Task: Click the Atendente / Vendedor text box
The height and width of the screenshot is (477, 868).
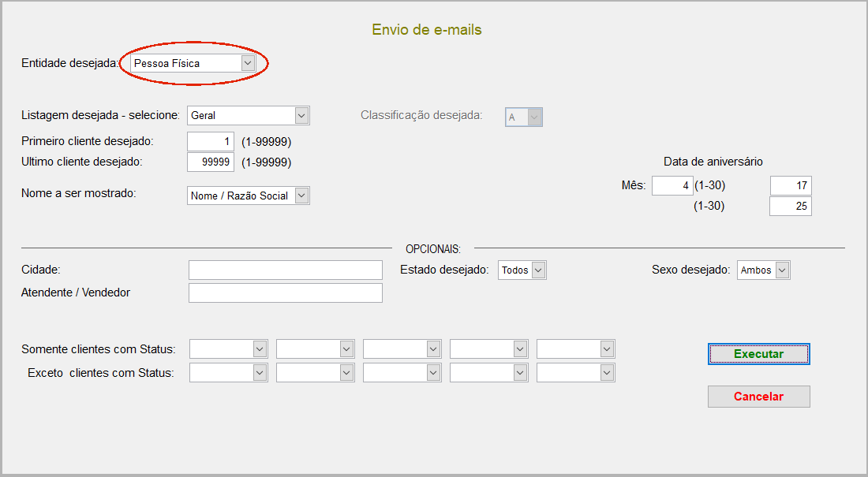Action: [x=285, y=293]
